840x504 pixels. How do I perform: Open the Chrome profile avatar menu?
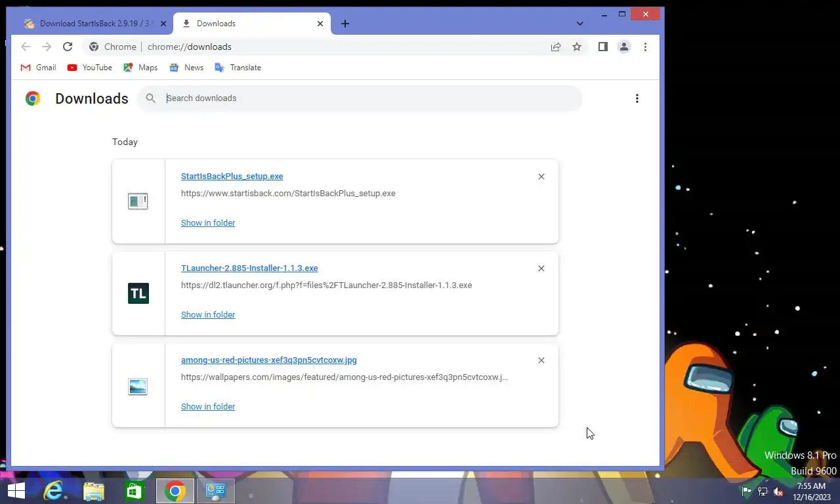tap(624, 47)
